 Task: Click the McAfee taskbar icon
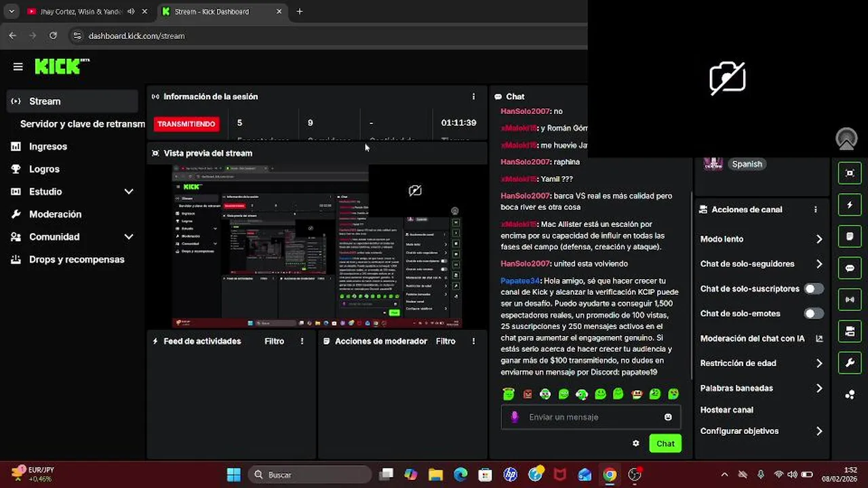click(560, 474)
